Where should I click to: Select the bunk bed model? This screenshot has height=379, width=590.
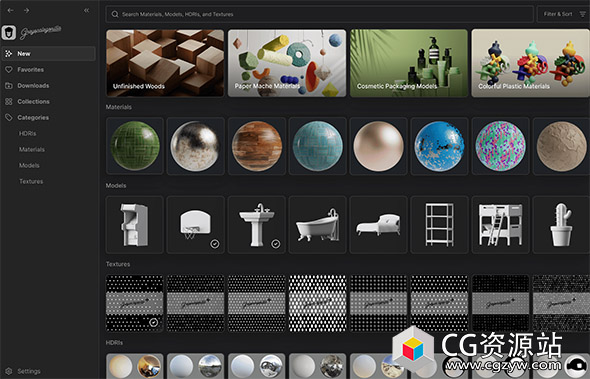pos(500,225)
